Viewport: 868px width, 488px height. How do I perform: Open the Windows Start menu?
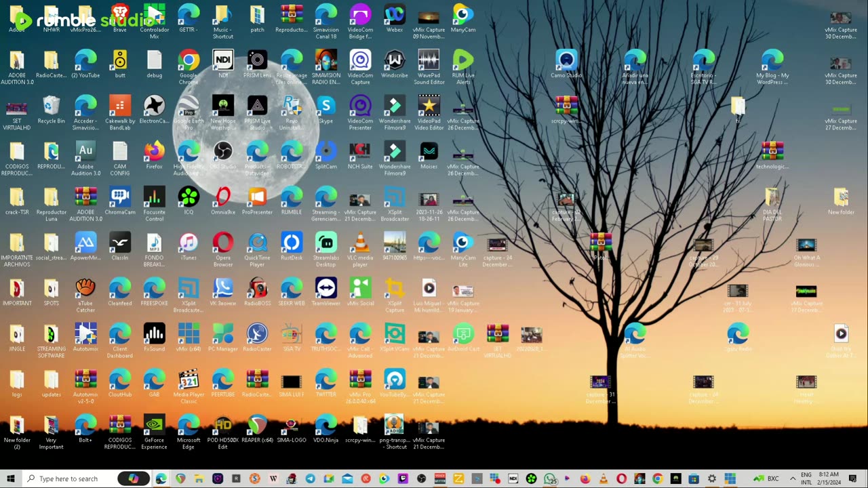pos(10,479)
